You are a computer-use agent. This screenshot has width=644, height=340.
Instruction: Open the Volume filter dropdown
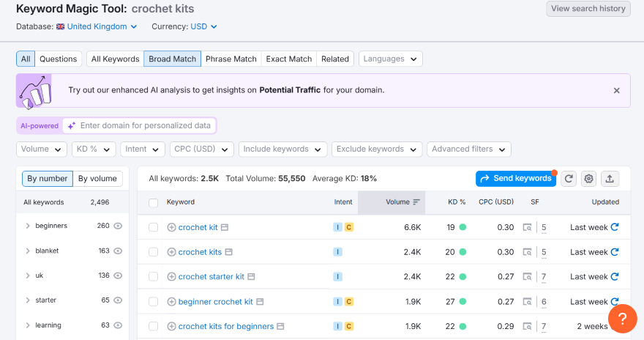click(42, 149)
